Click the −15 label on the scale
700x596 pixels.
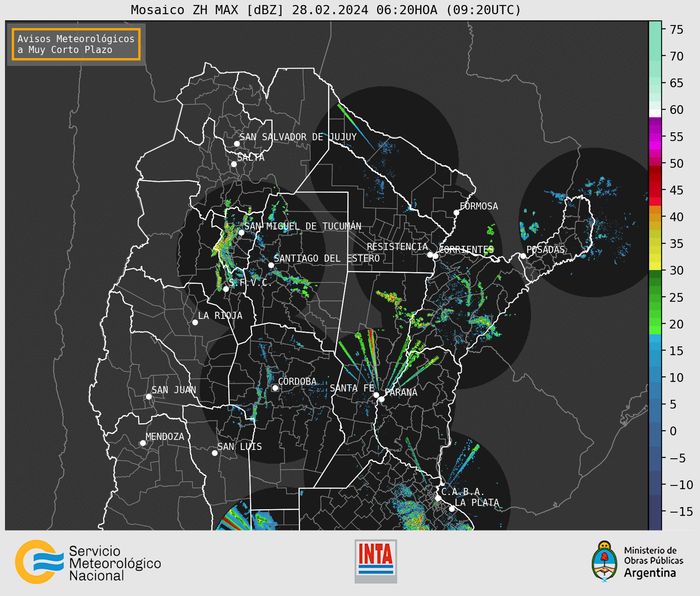click(682, 511)
